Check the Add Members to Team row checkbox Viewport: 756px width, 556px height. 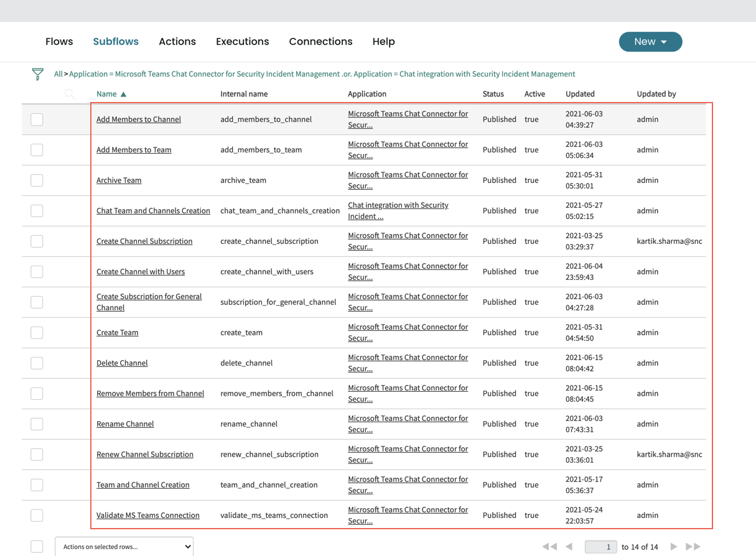click(x=37, y=149)
